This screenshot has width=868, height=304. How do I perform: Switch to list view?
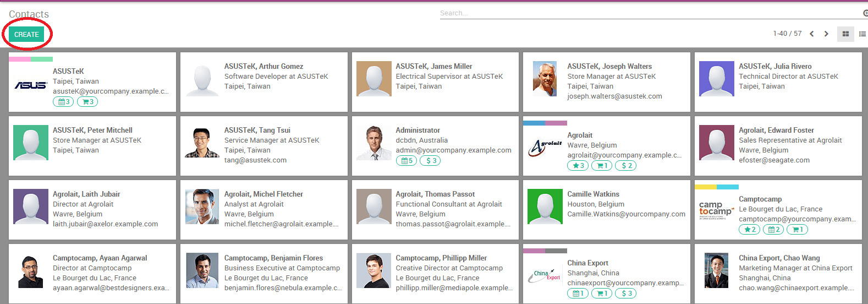(x=862, y=34)
